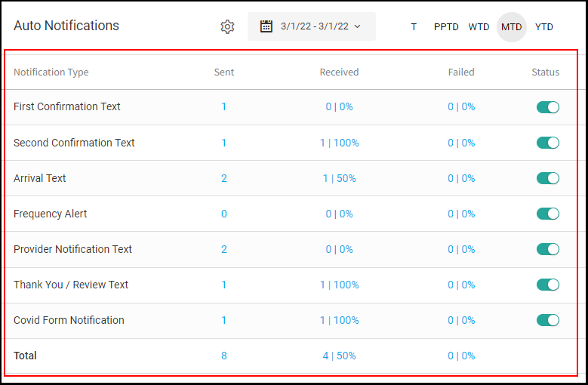The width and height of the screenshot is (588, 385).
Task: Toggle Provider Notification Text status switch
Action: point(548,249)
